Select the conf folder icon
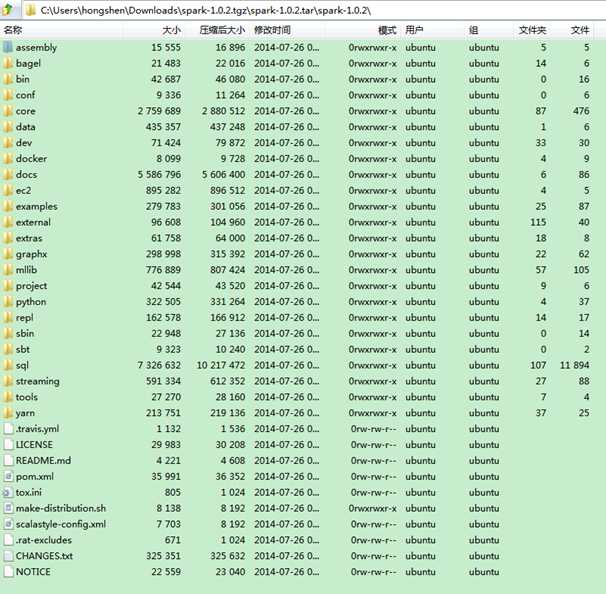 coord(8,95)
